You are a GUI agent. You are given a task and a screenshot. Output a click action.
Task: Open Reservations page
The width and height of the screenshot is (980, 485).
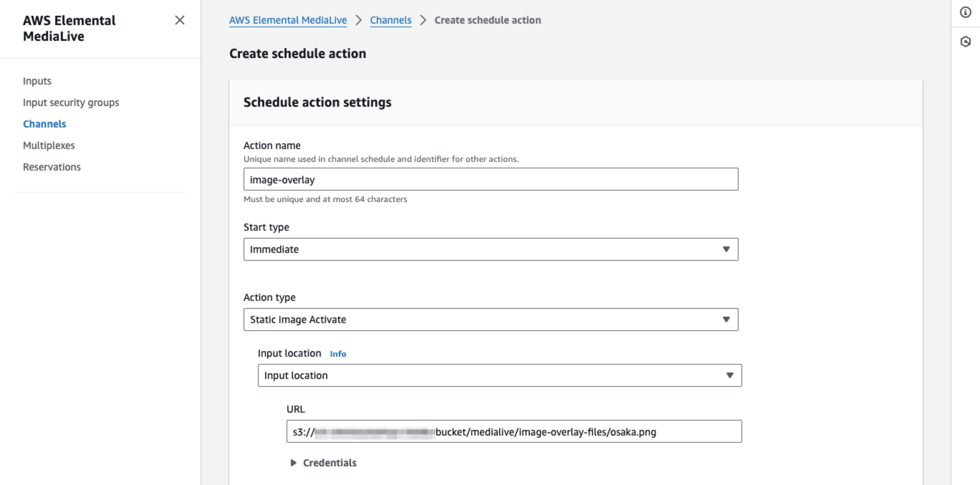tap(52, 167)
